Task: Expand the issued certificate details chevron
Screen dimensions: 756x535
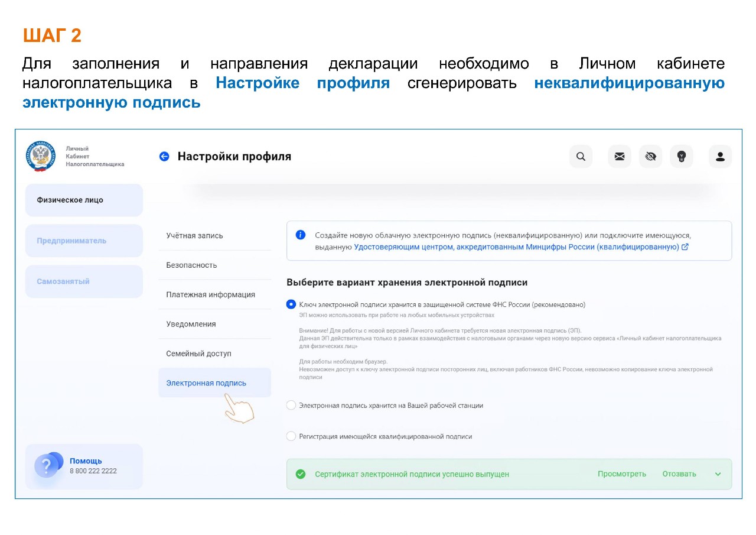Action: coord(718,474)
